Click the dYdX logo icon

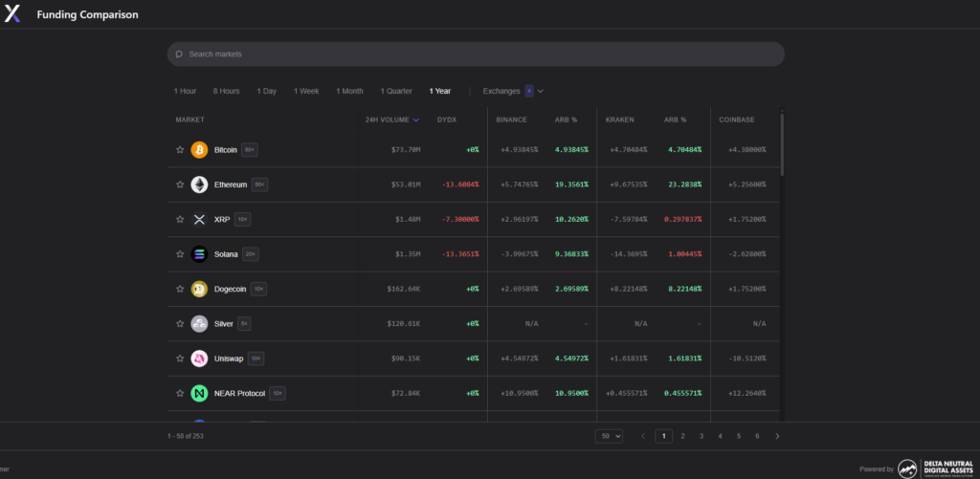point(12,13)
